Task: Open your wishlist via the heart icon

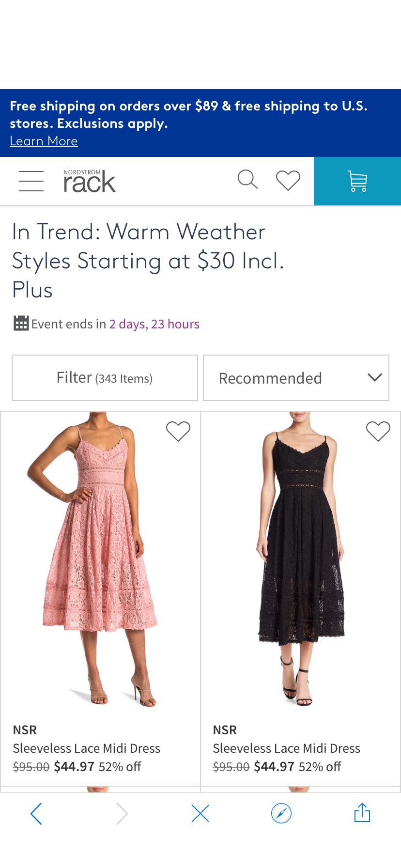Action: pos(287,180)
